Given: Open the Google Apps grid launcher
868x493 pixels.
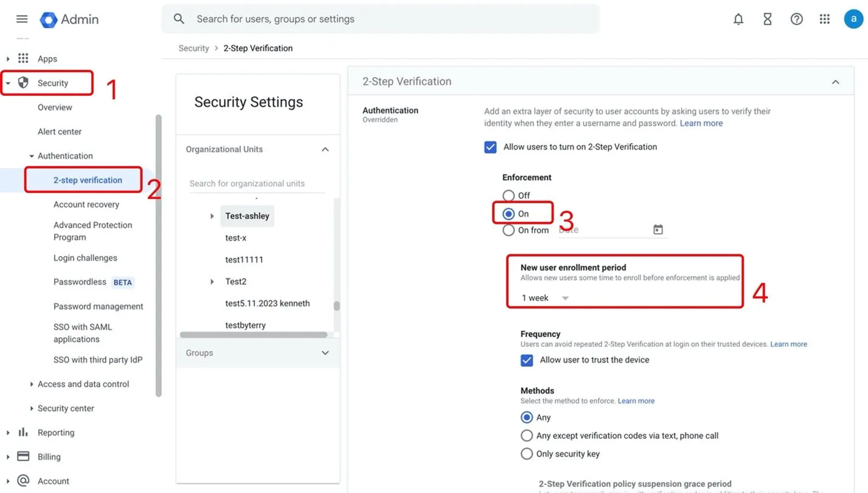Looking at the screenshot, I should coord(824,19).
